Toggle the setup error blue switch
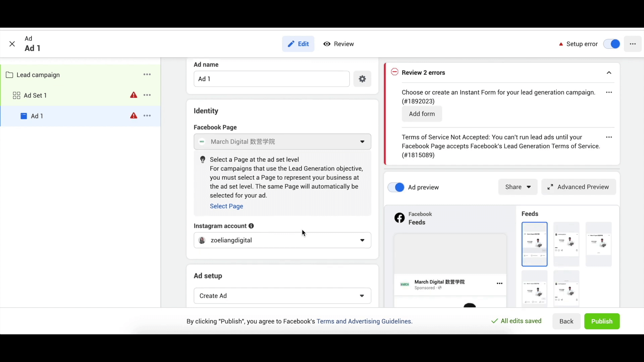 click(x=613, y=44)
